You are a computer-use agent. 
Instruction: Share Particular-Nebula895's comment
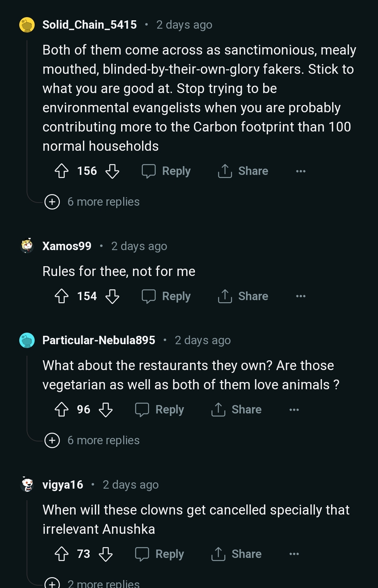click(236, 410)
